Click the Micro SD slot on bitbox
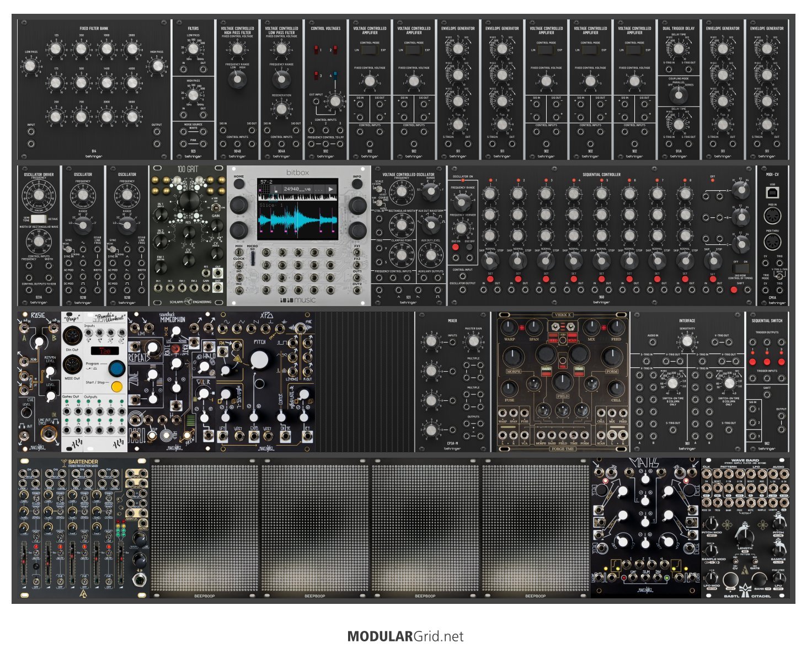 253,258
